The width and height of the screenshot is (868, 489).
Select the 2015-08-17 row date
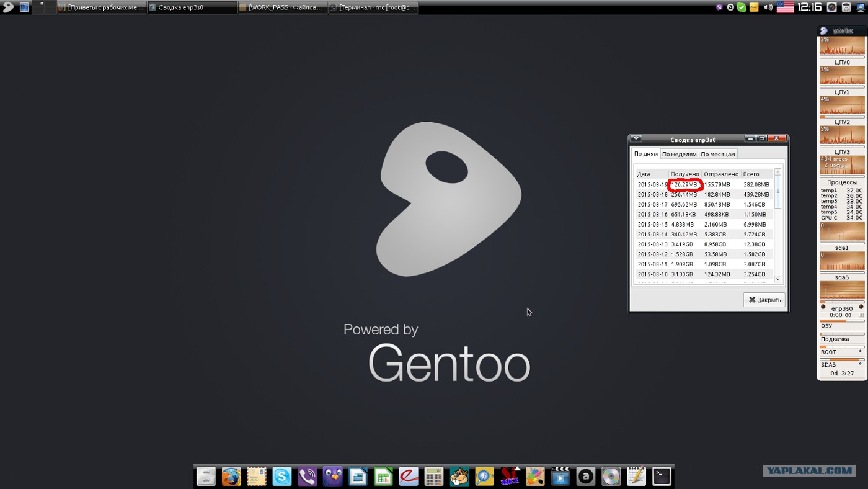[x=653, y=204]
